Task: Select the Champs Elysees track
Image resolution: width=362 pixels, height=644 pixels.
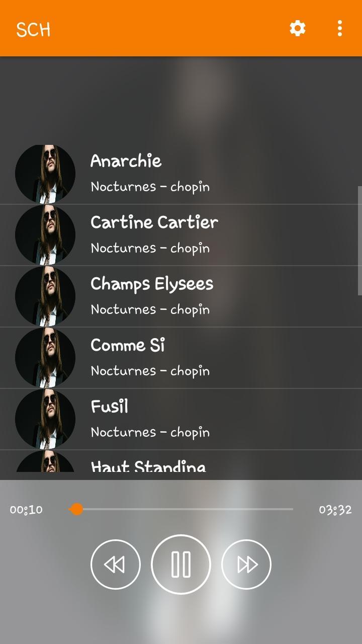Action: 181,296
